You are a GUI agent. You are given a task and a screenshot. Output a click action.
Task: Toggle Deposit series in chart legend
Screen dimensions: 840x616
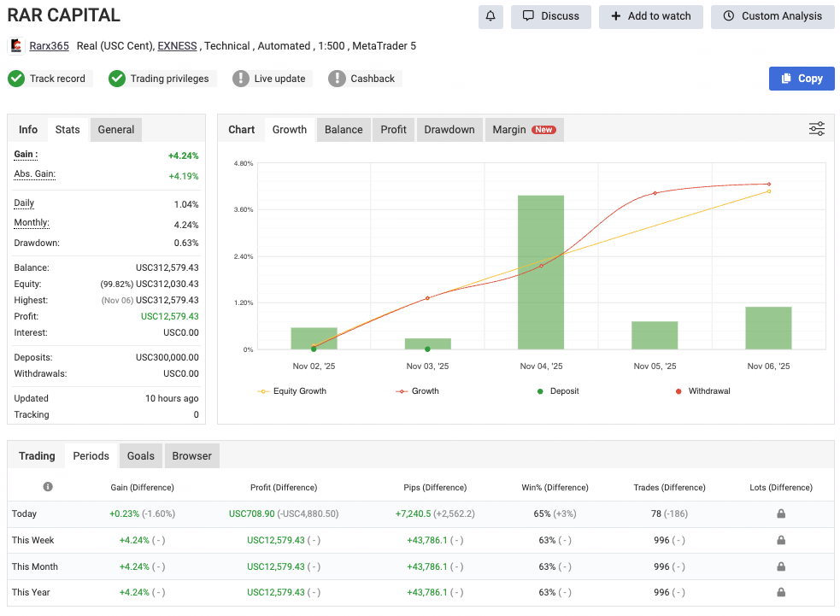tap(557, 391)
